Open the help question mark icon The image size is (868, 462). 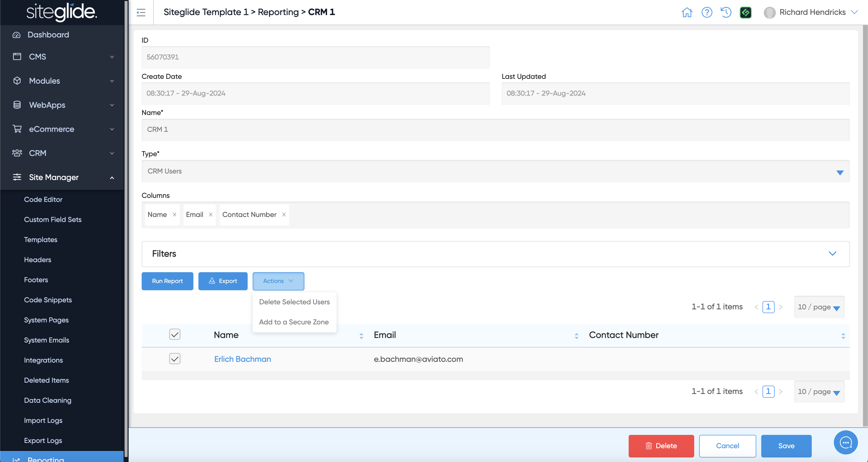pyautogui.click(x=707, y=13)
